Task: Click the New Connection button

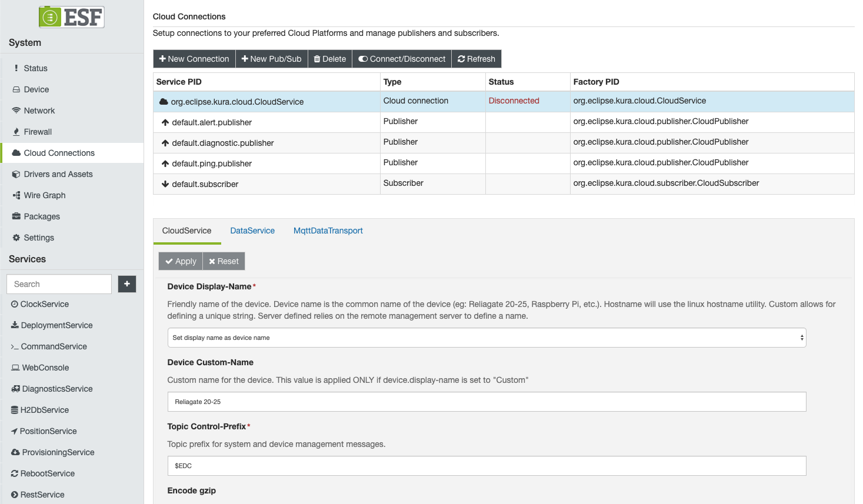Action: (x=194, y=59)
